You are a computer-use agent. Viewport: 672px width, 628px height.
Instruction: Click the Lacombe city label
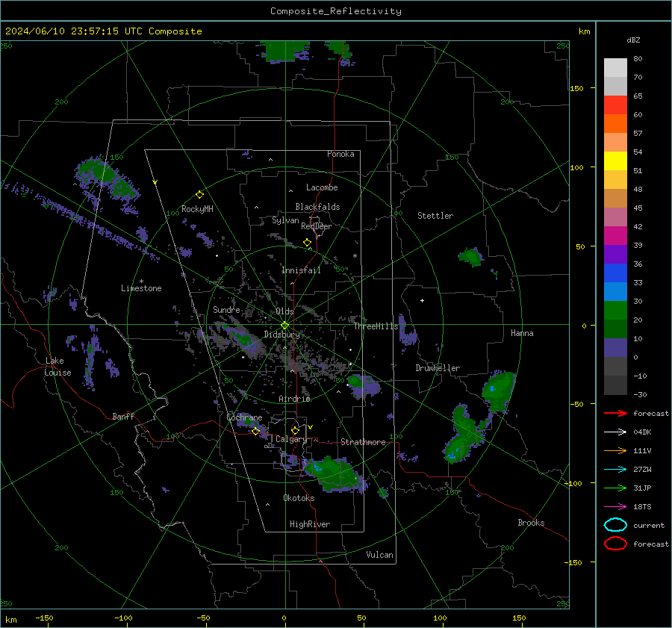tap(322, 187)
